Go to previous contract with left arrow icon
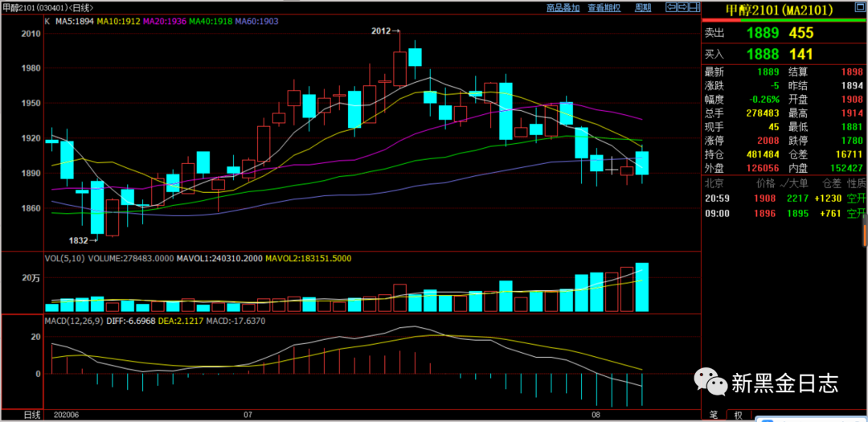868x422 pixels. point(671,7)
